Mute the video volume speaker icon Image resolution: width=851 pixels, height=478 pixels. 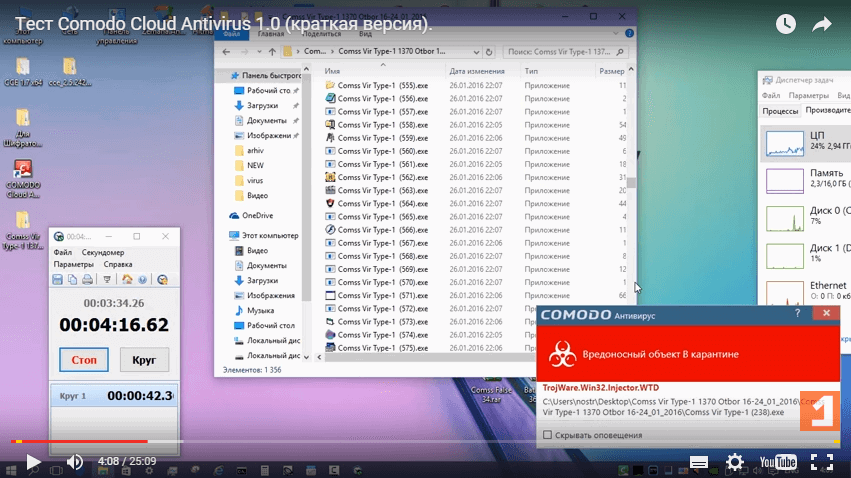click(74, 462)
